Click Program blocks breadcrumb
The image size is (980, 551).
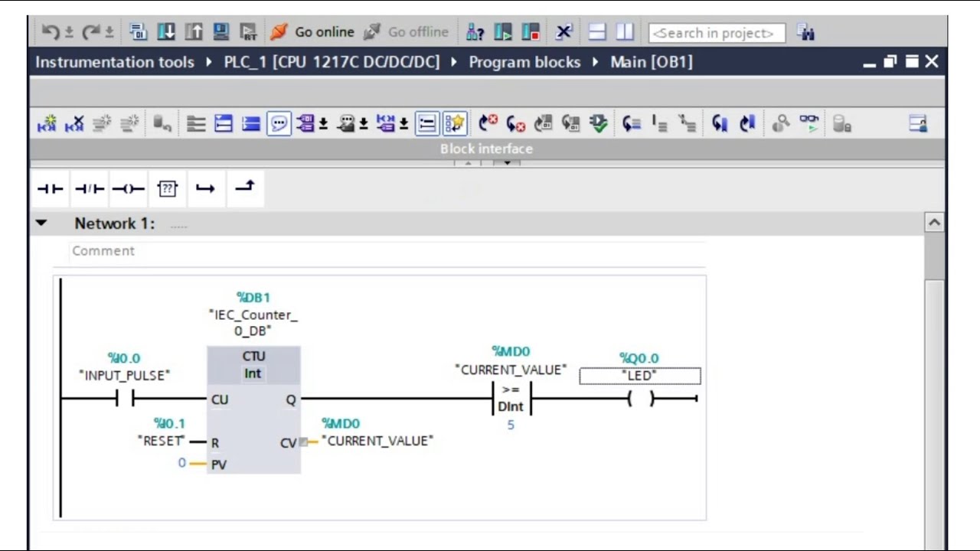(524, 62)
